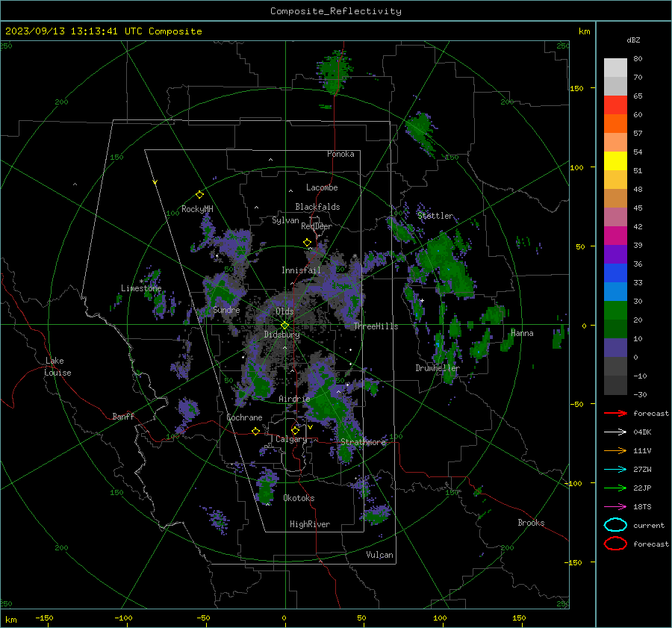This screenshot has height=628, width=672.
Task: Click the cyan current ellipse icon
Action: [x=615, y=525]
